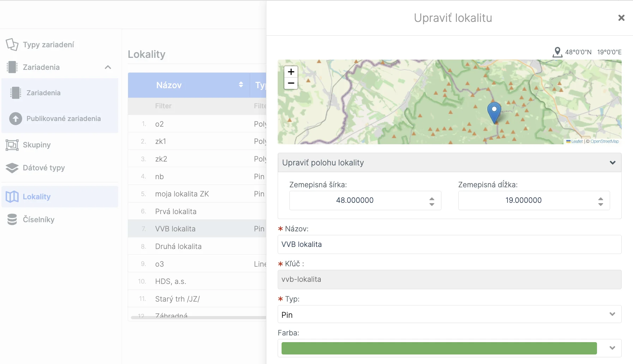The image size is (633, 364).
Task: Open Lokality in the sidebar menu
Action: [x=37, y=197]
